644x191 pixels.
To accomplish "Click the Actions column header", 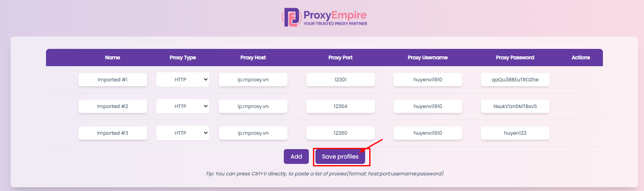I will coord(581,58).
